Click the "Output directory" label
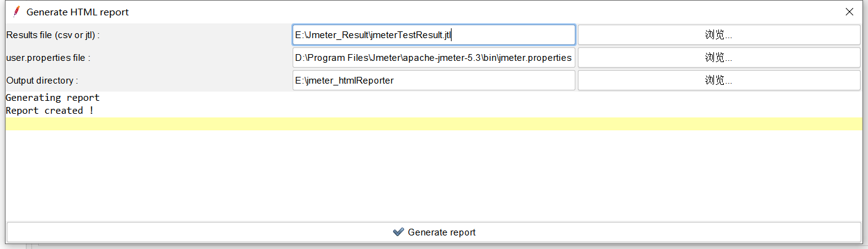 (42, 81)
